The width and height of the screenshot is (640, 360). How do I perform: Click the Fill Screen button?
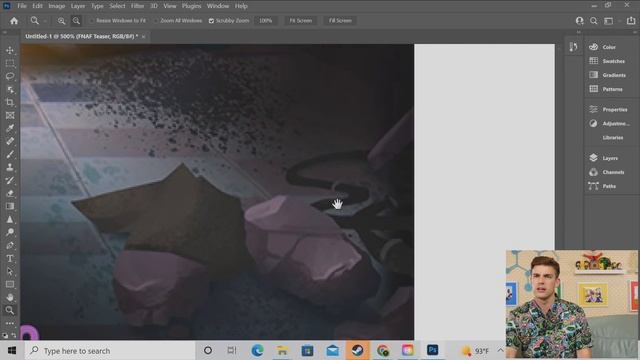(x=340, y=20)
